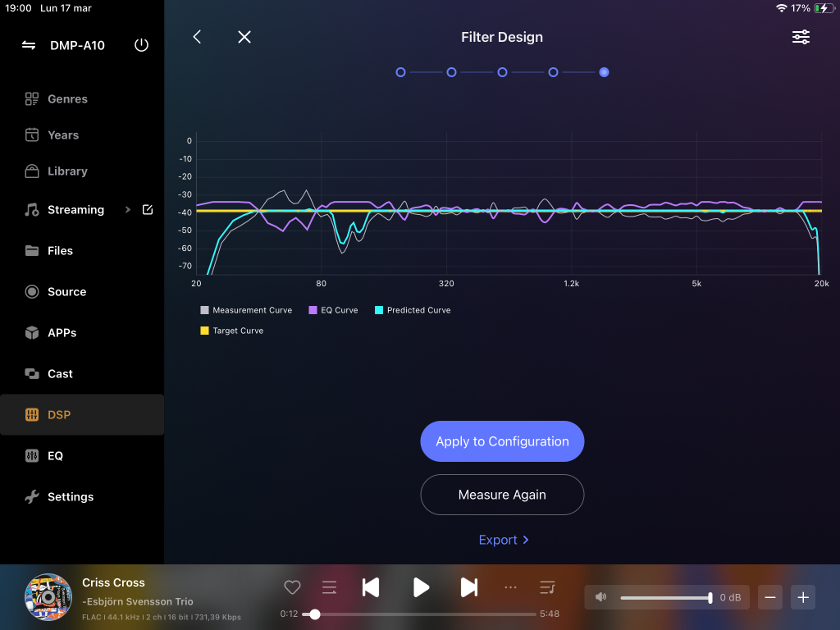Open Source in the sidebar
Viewport: 840px width, 630px height.
82,292
